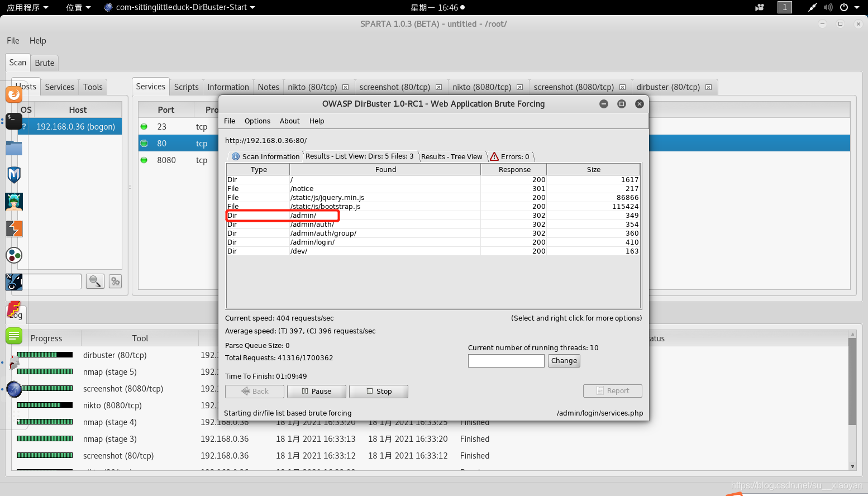The height and width of the screenshot is (496, 868).
Task: Open the Notes tab
Action: pos(268,87)
